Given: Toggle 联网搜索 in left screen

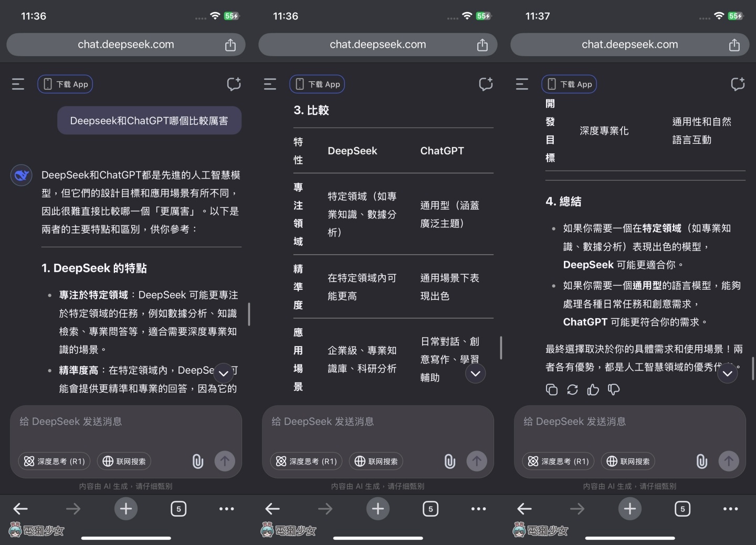Looking at the screenshot, I should pos(124,461).
